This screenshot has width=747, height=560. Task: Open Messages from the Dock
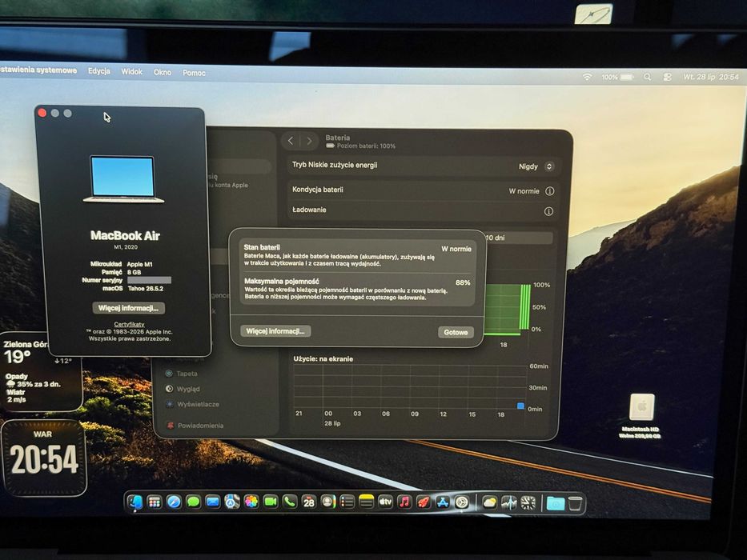click(x=193, y=502)
